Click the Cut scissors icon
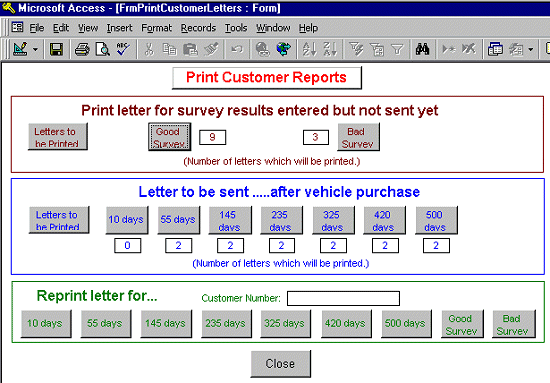 tap(149, 49)
